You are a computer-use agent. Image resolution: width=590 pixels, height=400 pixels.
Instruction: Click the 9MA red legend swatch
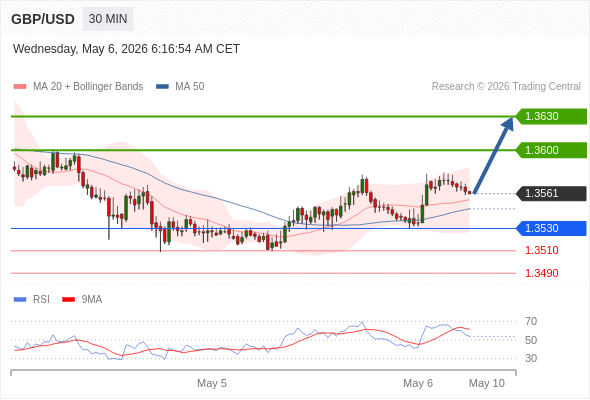pyautogui.click(x=68, y=300)
